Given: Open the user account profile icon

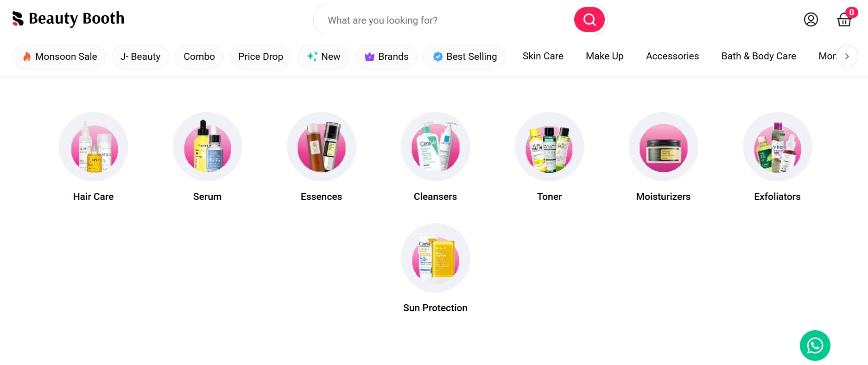Looking at the screenshot, I should click(x=811, y=19).
